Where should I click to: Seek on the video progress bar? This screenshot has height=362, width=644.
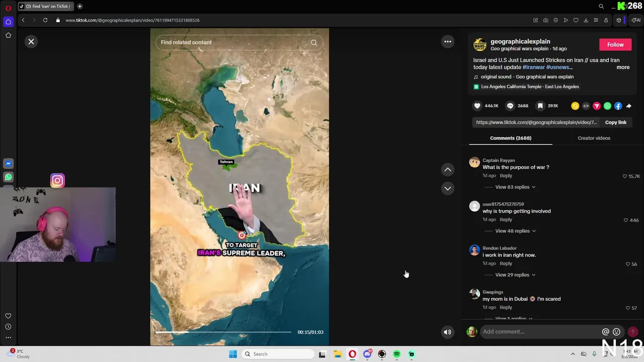(223, 332)
